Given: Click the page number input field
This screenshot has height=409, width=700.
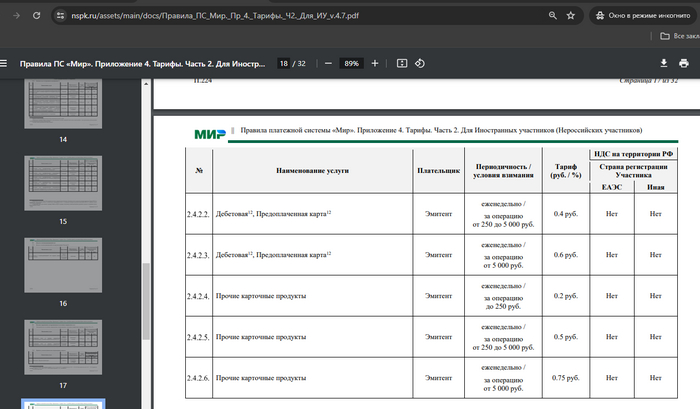Looking at the screenshot, I should 284,63.
